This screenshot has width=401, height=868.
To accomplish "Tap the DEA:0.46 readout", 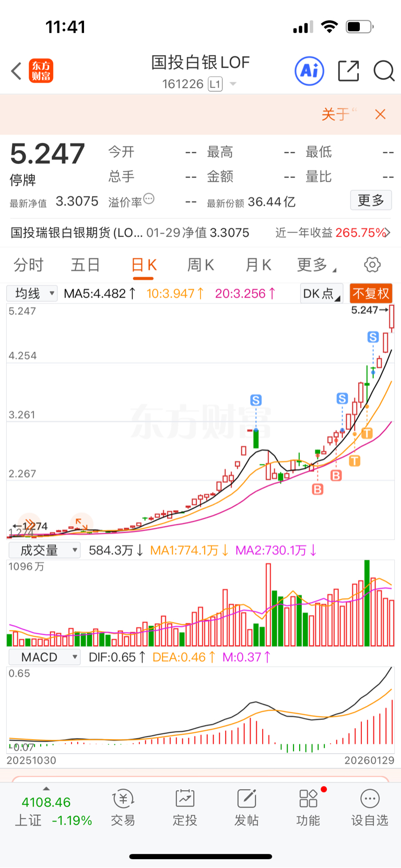I will pos(184,657).
